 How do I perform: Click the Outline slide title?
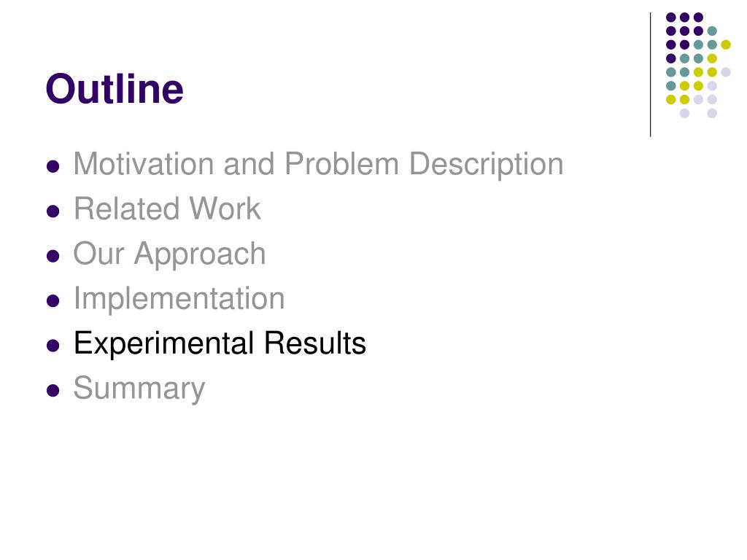[115, 88]
